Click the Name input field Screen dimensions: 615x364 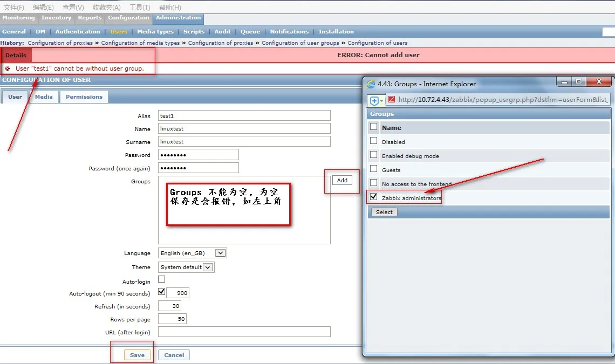click(x=244, y=129)
